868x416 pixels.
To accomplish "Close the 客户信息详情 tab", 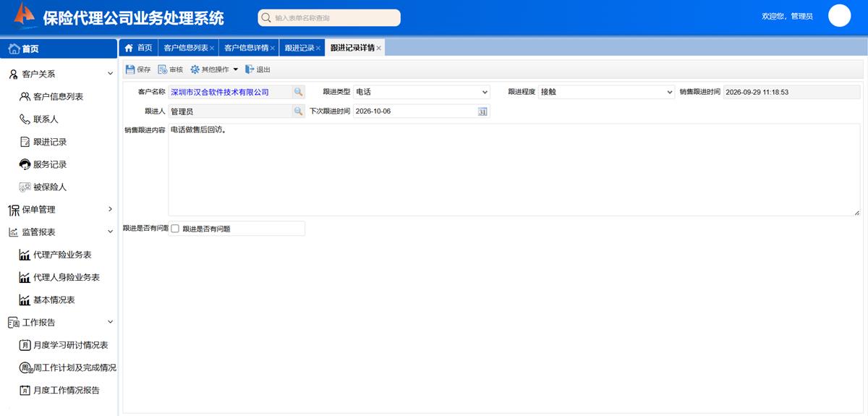I will point(273,48).
